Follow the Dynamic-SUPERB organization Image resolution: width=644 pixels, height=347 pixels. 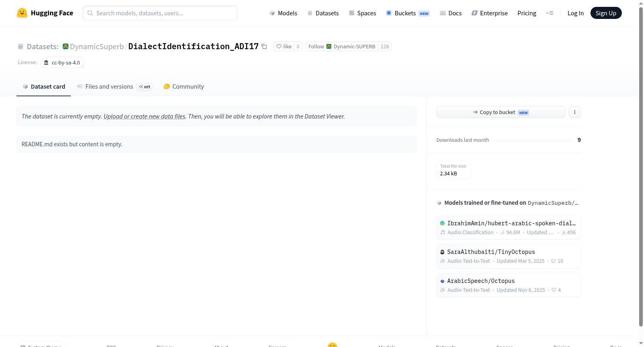pyautogui.click(x=342, y=46)
